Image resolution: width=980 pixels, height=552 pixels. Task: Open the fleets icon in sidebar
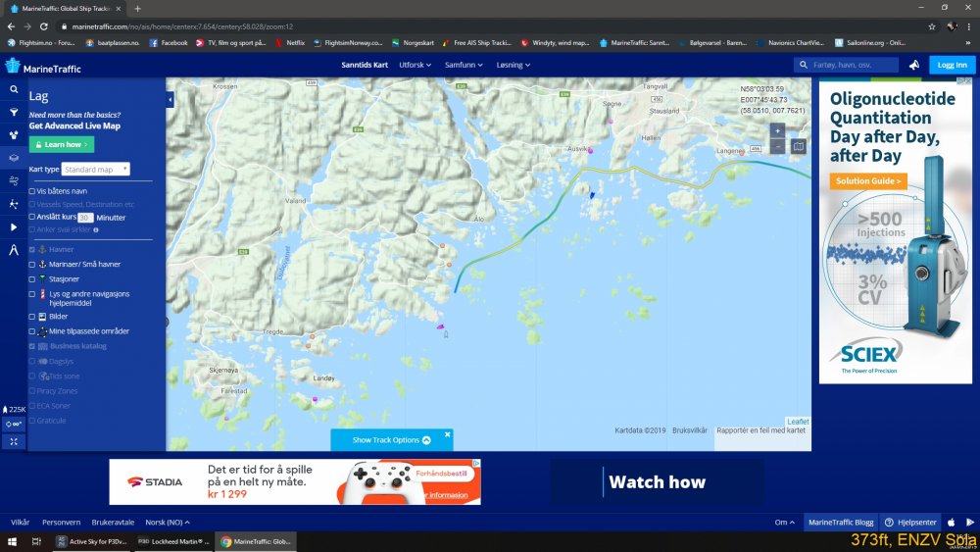13,135
